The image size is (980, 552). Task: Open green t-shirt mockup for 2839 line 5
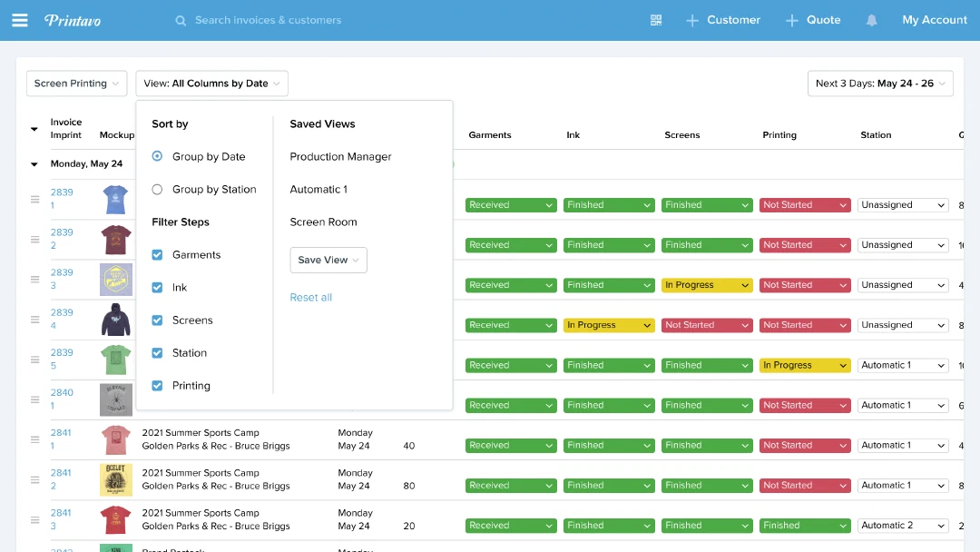coord(115,360)
